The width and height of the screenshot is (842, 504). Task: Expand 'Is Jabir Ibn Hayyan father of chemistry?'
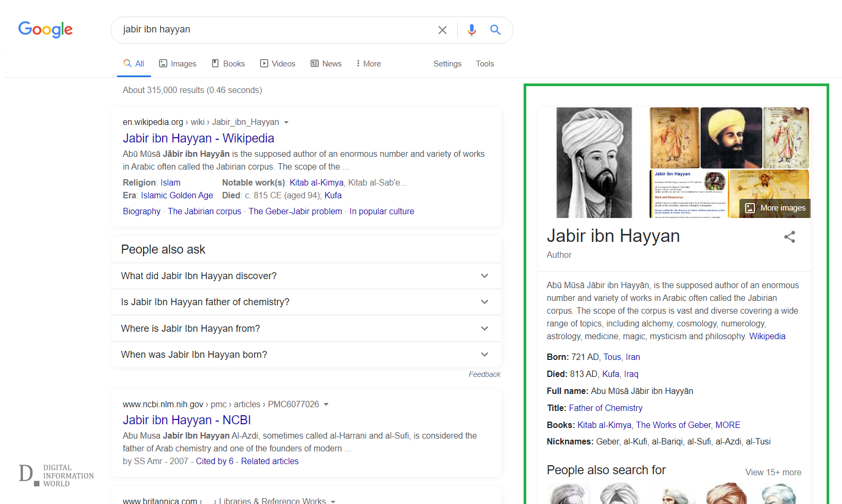point(306,302)
